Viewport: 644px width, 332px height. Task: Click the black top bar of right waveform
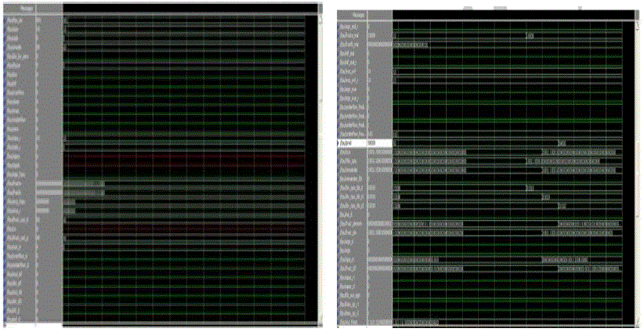[x=509, y=14]
